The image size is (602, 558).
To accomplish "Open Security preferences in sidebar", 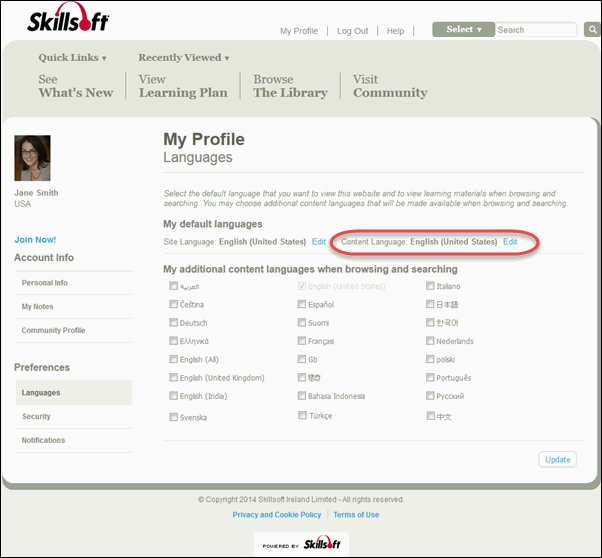I will coord(36,416).
